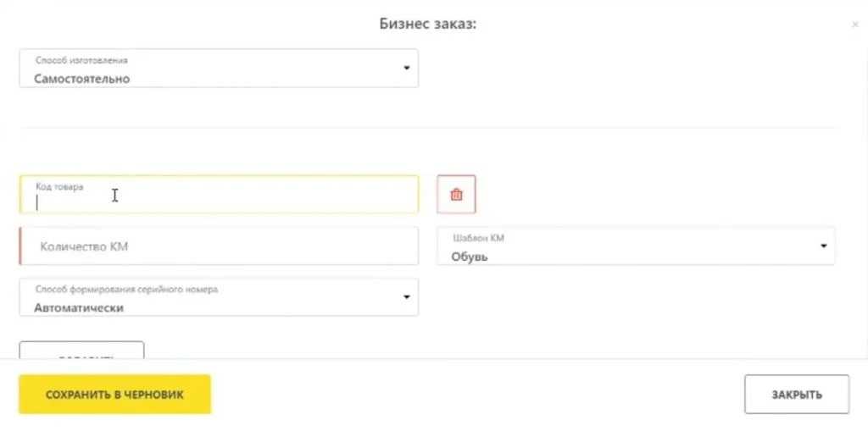
Task: Open Способ формирования серийного номера dropdown
Action: [x=218, y=298]
